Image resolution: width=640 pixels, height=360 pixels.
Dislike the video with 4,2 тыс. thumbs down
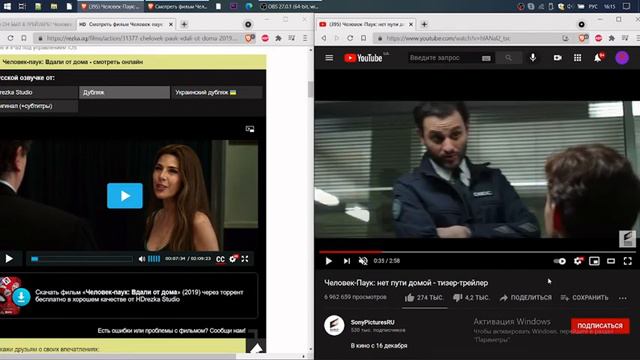tap(471, 298)
